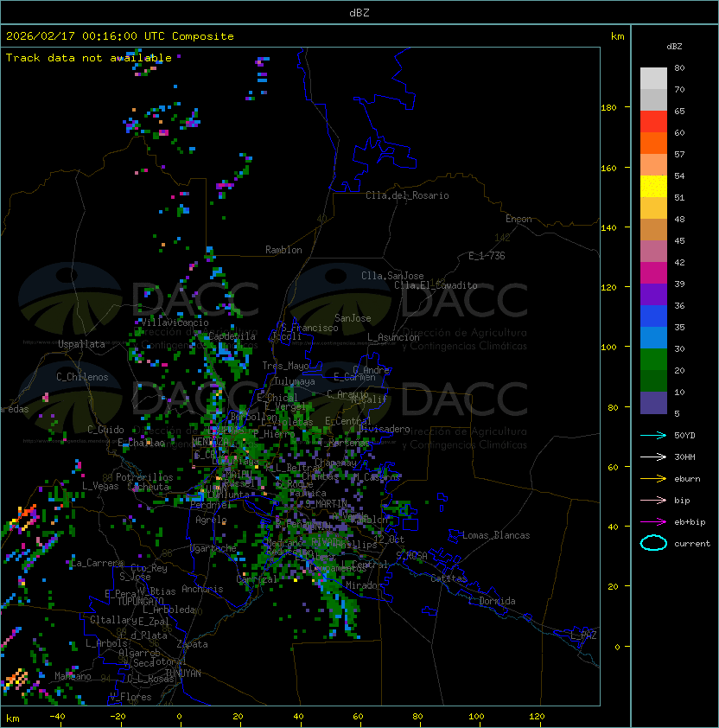
Task: Click the C_Chilenos place label
Action: pos(82,378)
